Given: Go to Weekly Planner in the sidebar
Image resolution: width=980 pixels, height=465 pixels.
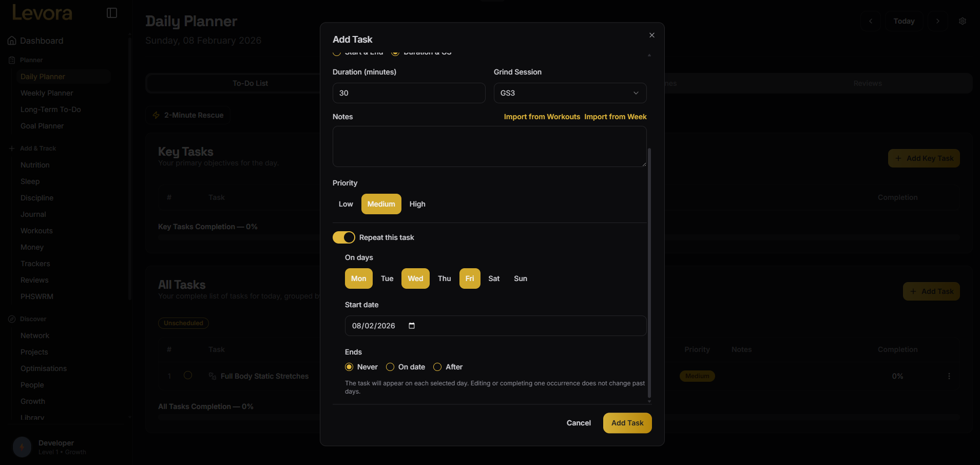Looking at the screenshot, I should click(x=47, y=92).
